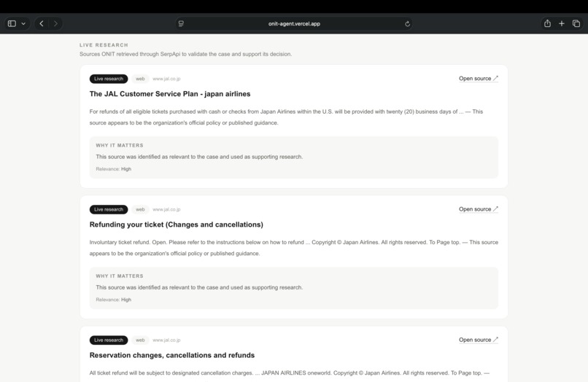
Task: Select title The JAL Customer Service Plan - japan airlines
Action: pyautogui.click(x=170, y=94)
